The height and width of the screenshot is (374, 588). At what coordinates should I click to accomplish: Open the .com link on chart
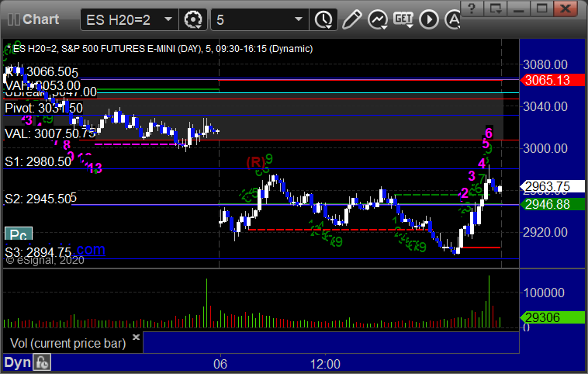91,249
